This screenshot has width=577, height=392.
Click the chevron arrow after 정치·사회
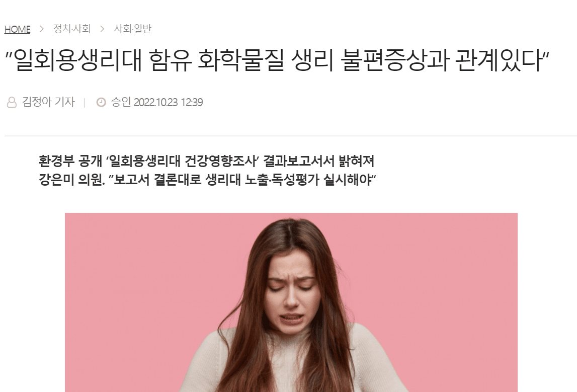click(102, 29)
